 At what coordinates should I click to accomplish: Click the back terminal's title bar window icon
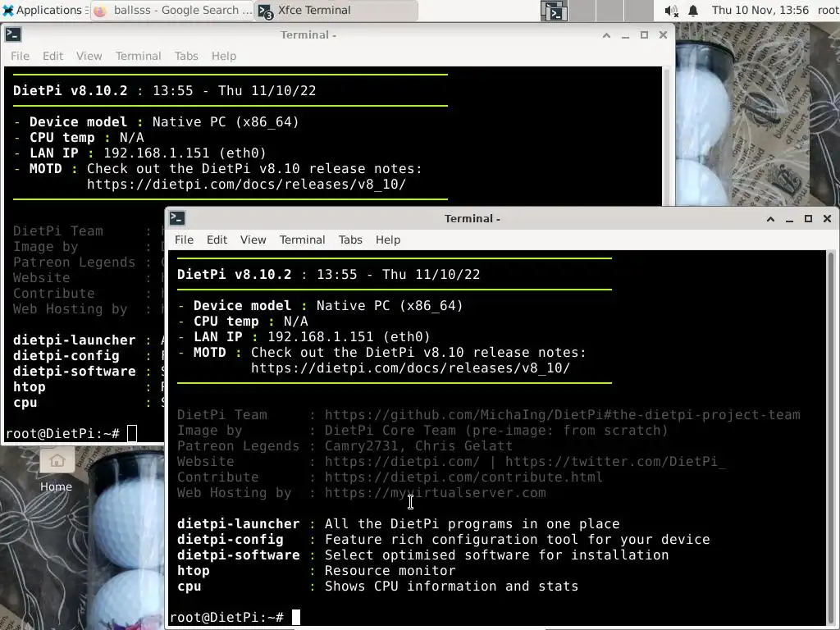point(13,34)
